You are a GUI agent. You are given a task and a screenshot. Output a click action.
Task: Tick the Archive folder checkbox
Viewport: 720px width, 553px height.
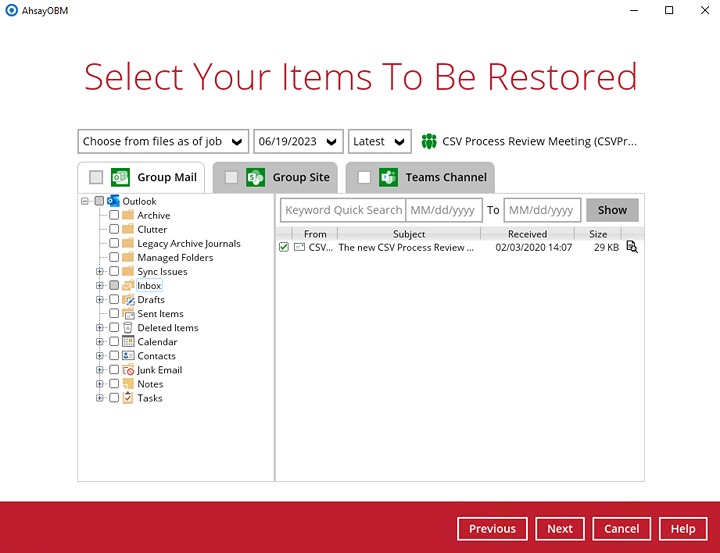[x=114, y=215]
